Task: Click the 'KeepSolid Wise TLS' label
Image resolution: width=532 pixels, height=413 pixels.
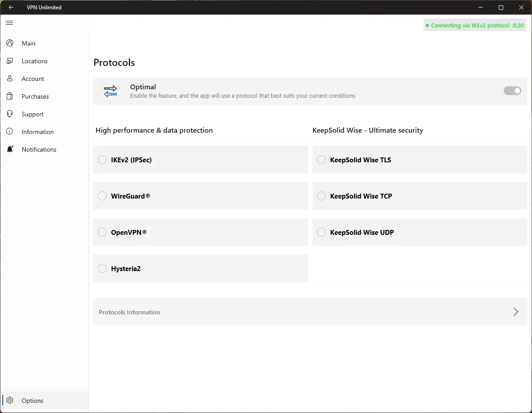Action: point(361,160)
